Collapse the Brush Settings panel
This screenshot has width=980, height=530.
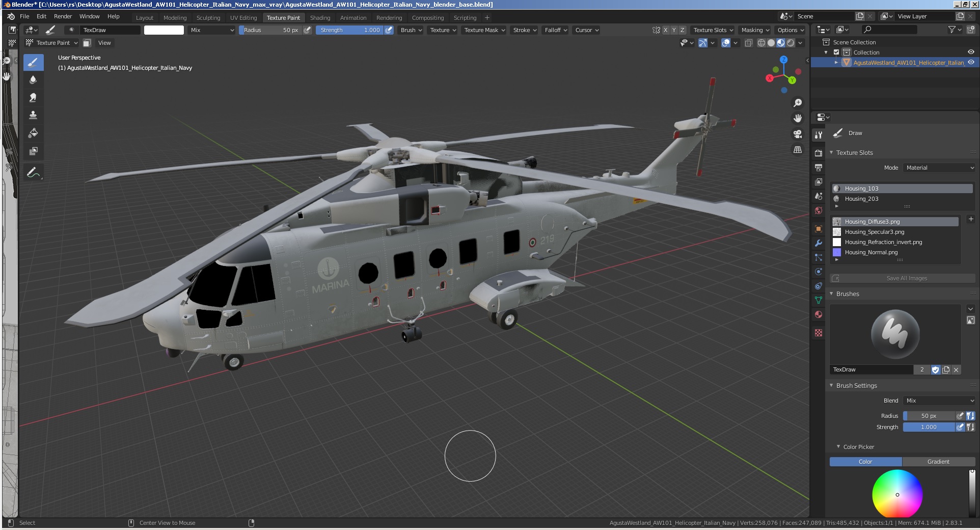coord(831,385)
